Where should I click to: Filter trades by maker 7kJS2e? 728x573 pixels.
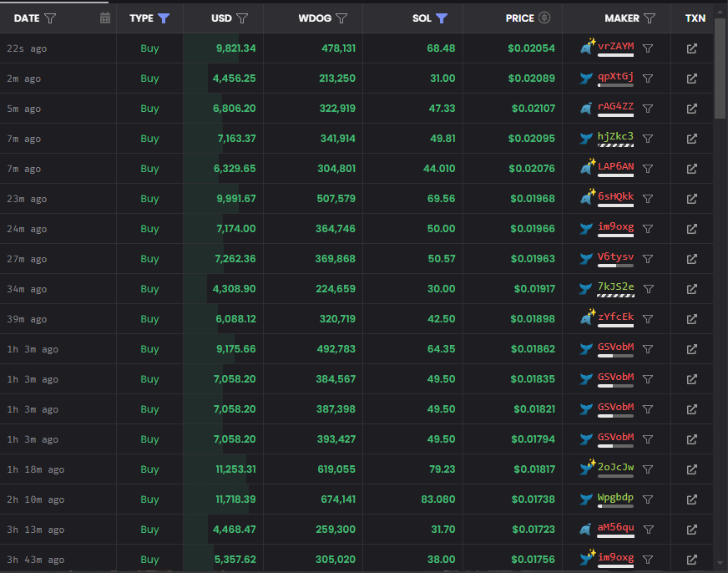pyautogui.click(x=649, y=289)
